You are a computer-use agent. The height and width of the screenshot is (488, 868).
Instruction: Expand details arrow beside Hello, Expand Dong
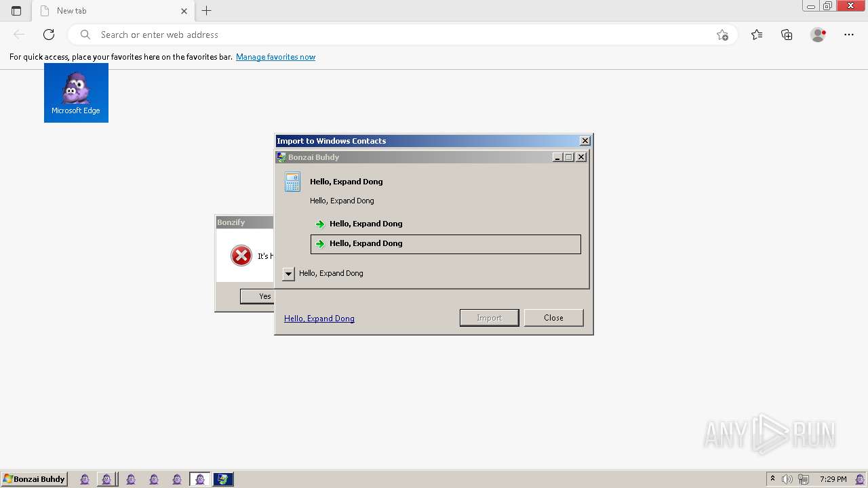[288, 274]
